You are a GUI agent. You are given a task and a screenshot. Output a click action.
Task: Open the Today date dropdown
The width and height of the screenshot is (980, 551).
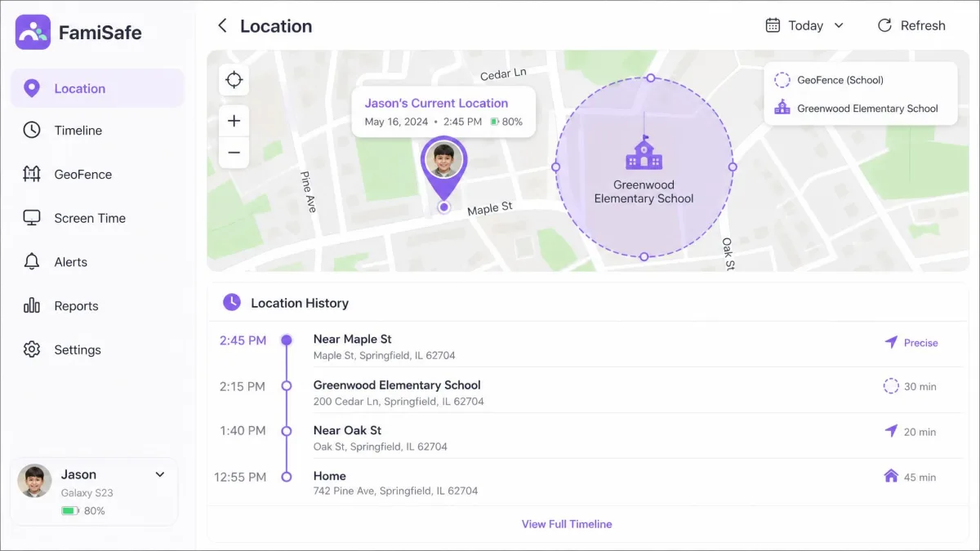click(x=804, y=25)
